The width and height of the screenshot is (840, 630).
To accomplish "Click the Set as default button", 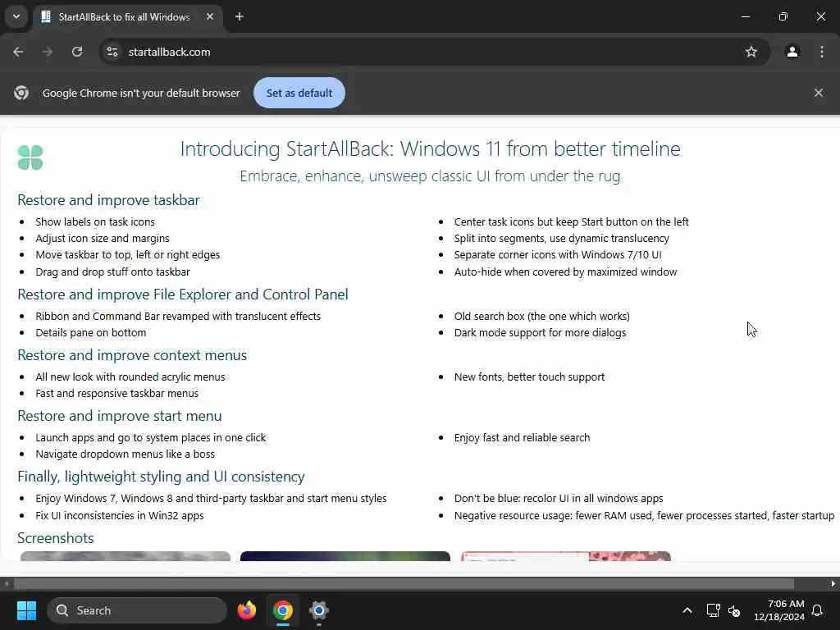I will tap(299, 93).
